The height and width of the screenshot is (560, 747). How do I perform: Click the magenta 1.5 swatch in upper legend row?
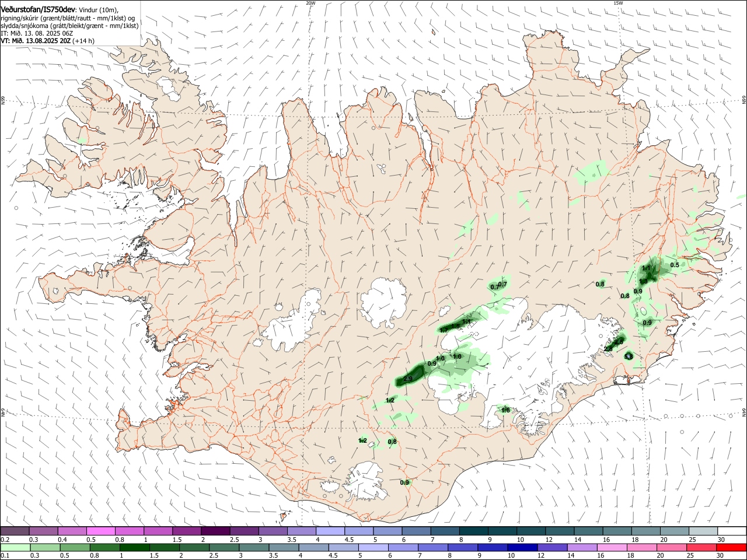click(187, 531)
